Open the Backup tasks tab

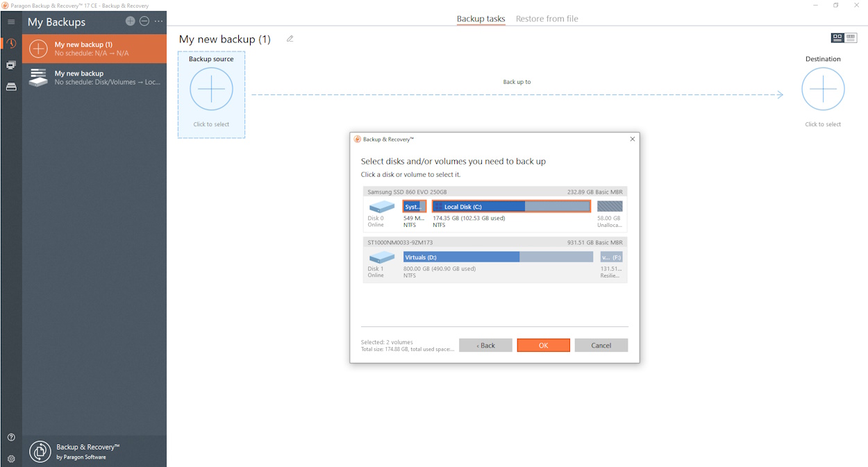click(481, 19)
